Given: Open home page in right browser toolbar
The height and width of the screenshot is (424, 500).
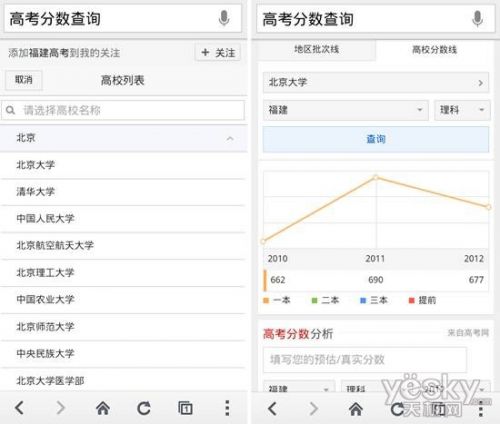Looking at the screenshot, I should pos(356,409).
